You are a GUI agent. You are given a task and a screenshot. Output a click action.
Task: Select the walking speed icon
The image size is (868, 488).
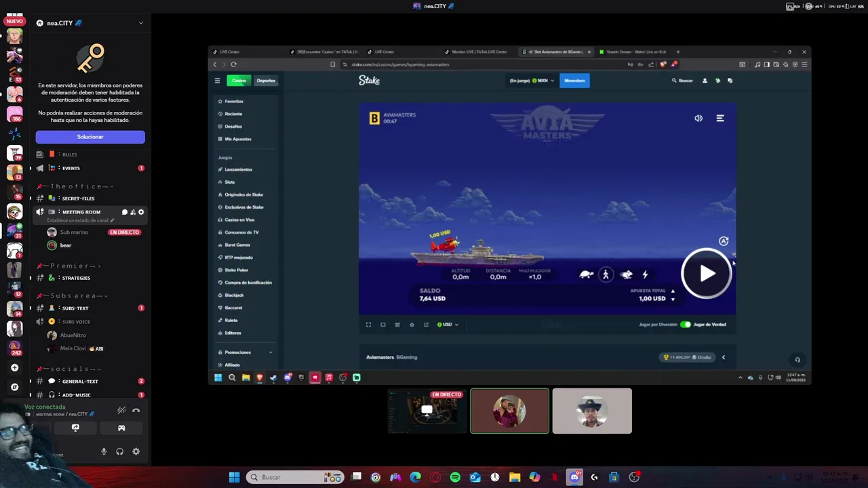[x=606, y=274]
